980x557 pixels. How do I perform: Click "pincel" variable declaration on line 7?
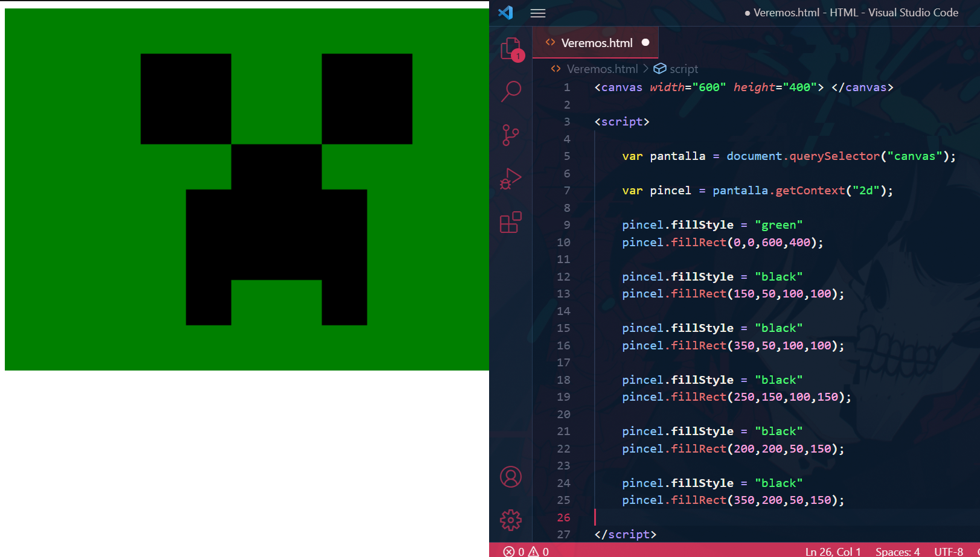670,191
